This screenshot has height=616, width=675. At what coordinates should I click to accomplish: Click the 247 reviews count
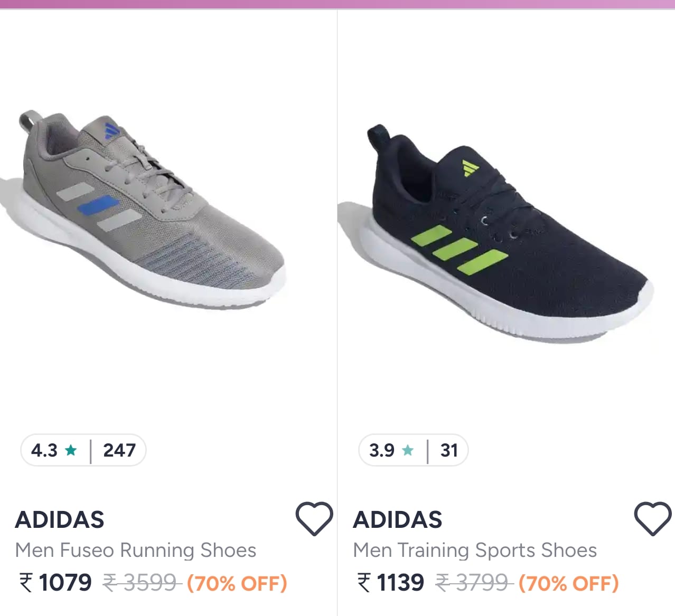click(118, 450)
